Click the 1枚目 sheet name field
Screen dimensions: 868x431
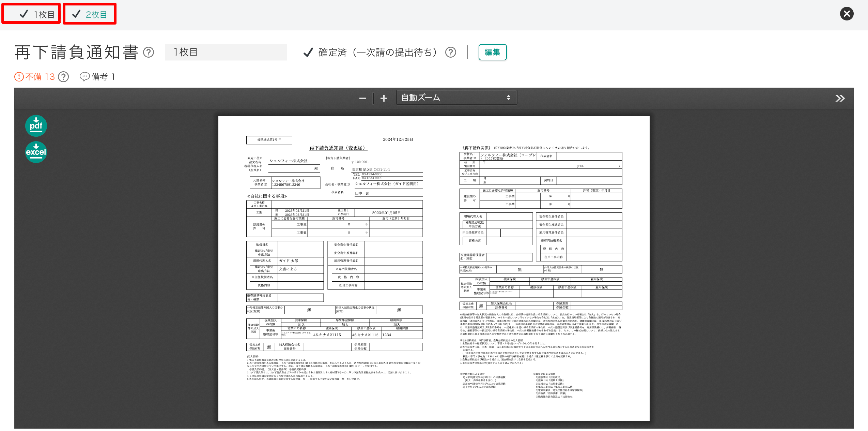tap(226, 52)
